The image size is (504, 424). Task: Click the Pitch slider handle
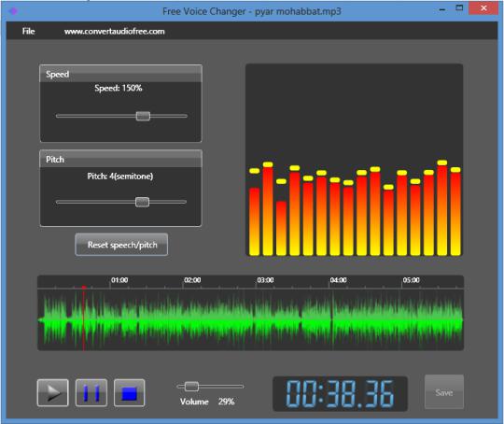[142, 202]
